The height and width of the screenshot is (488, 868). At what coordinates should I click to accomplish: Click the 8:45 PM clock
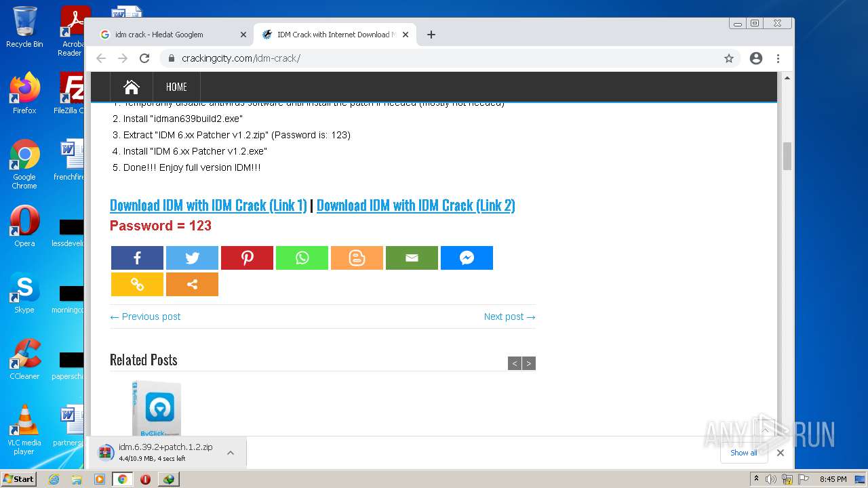tap(833, 479)
